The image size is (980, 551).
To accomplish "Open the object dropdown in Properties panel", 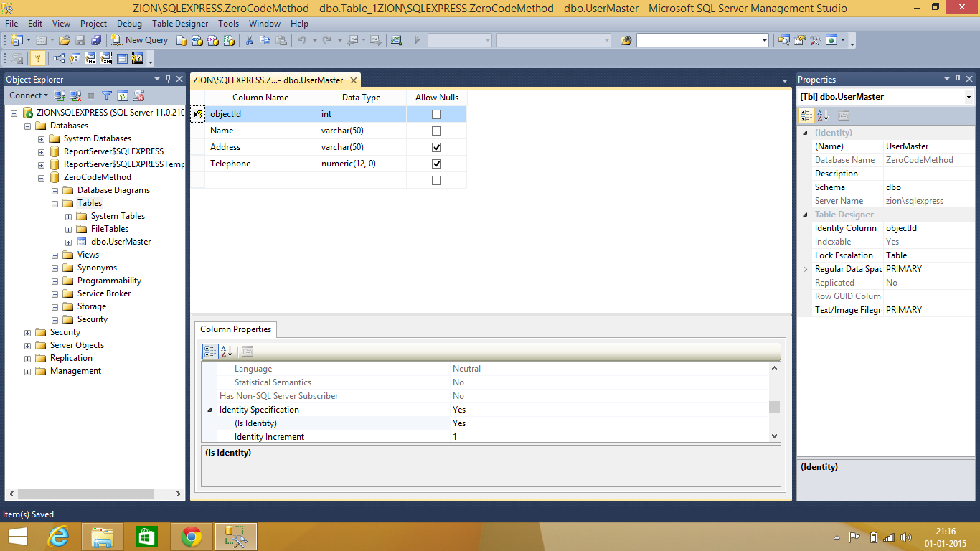I will click(969, 97).
